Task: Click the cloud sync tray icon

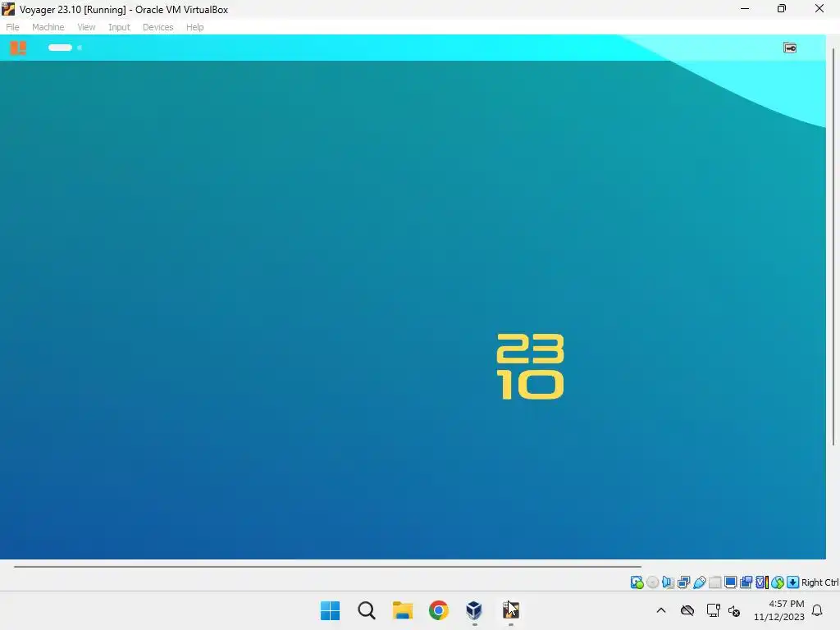Action: click(687, 610)
